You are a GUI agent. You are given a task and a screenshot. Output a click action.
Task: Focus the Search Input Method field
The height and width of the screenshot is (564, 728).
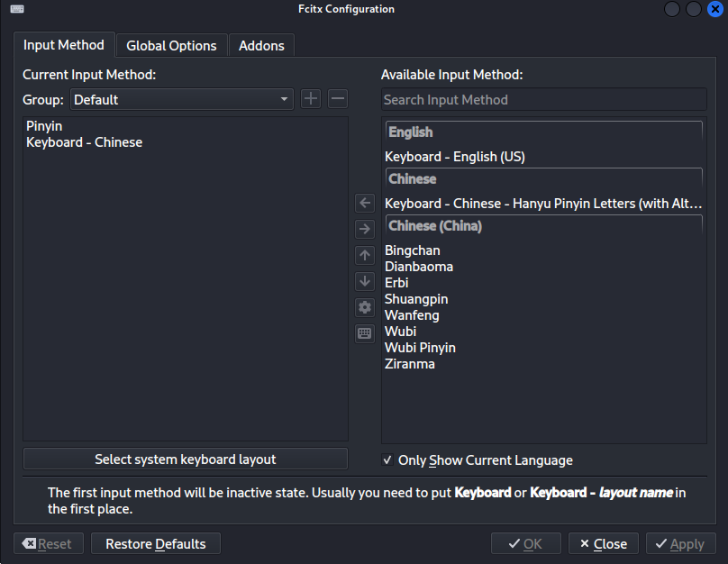coord(544,100)
